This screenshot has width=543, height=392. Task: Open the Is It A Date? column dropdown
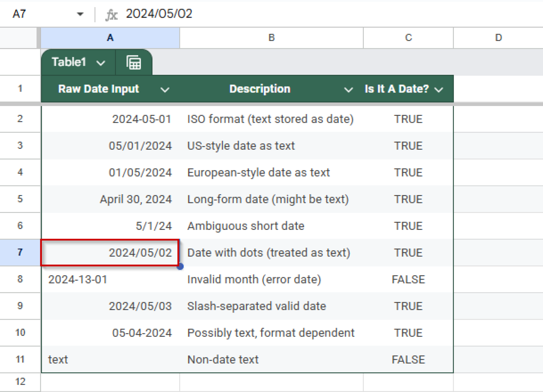pyautogui.click(x=439, y=89)
